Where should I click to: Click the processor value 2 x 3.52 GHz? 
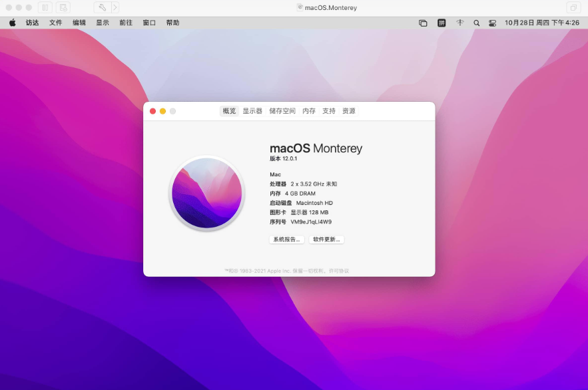[x=314, y=184]
